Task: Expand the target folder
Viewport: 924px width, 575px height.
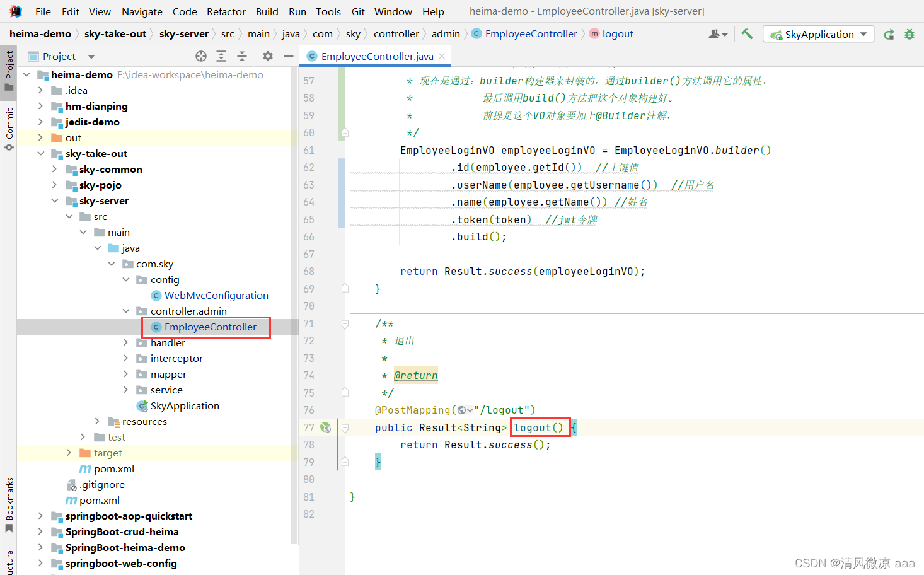Action: coord(69,453)
